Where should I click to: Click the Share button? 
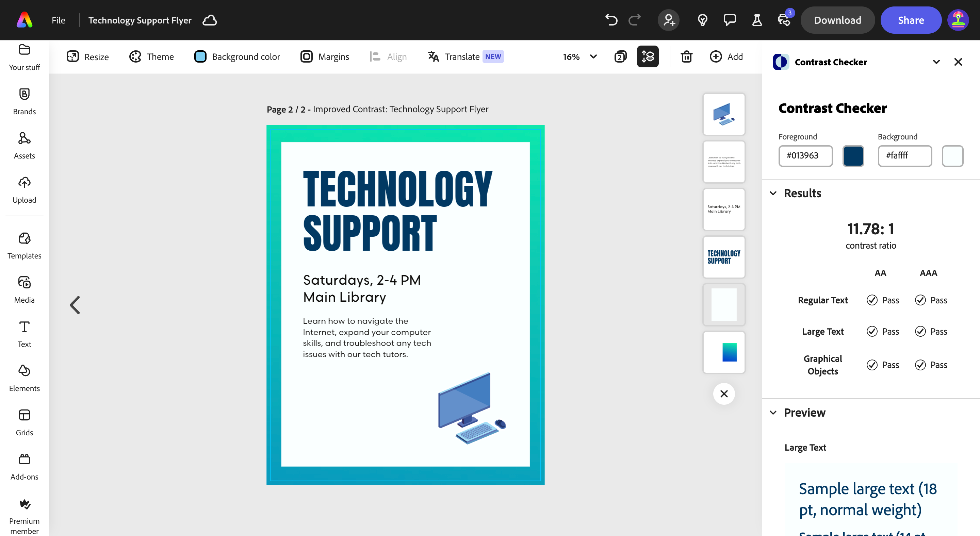(910, 20)
